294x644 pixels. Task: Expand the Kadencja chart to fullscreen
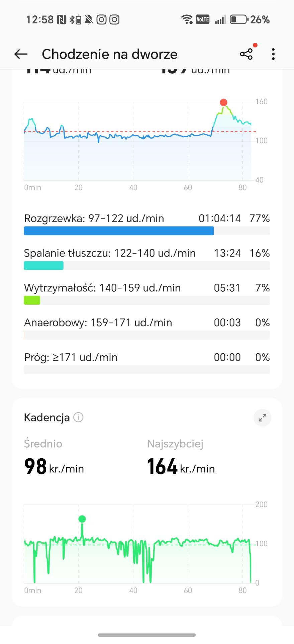pos(263,418)
